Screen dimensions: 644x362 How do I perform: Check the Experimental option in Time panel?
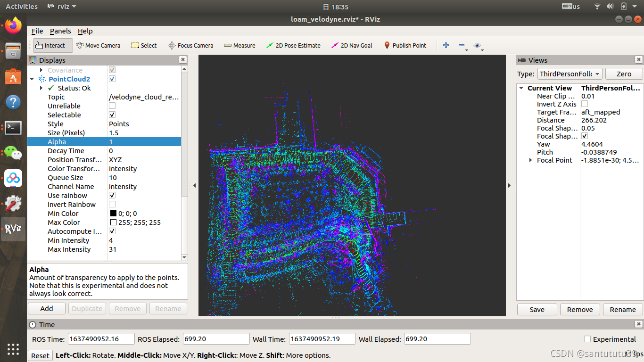[587, 339]
